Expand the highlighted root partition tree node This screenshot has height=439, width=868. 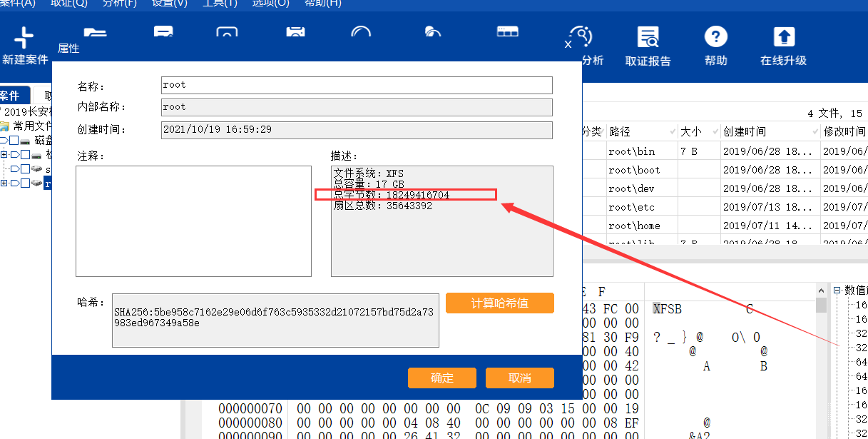pos(4,183)
